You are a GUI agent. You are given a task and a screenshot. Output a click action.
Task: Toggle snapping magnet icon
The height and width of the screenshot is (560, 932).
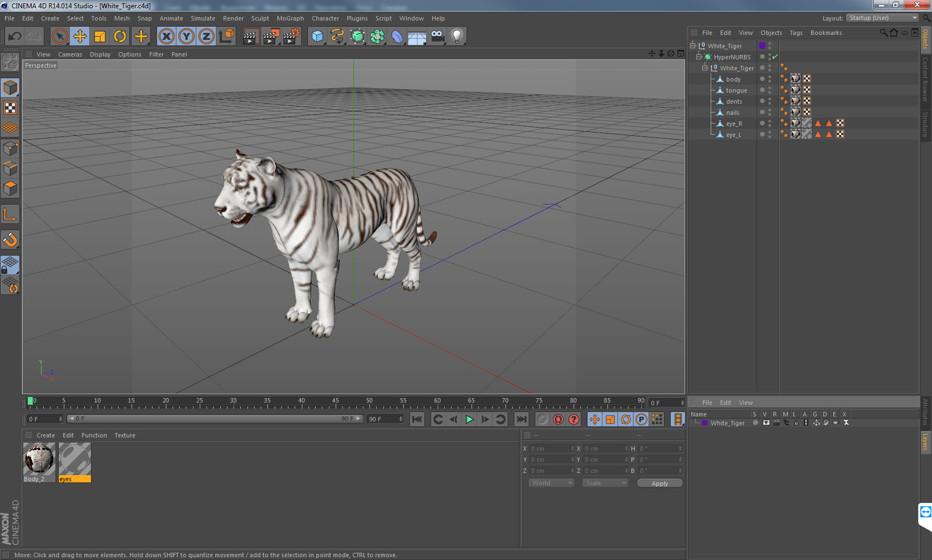coord(10,240)
